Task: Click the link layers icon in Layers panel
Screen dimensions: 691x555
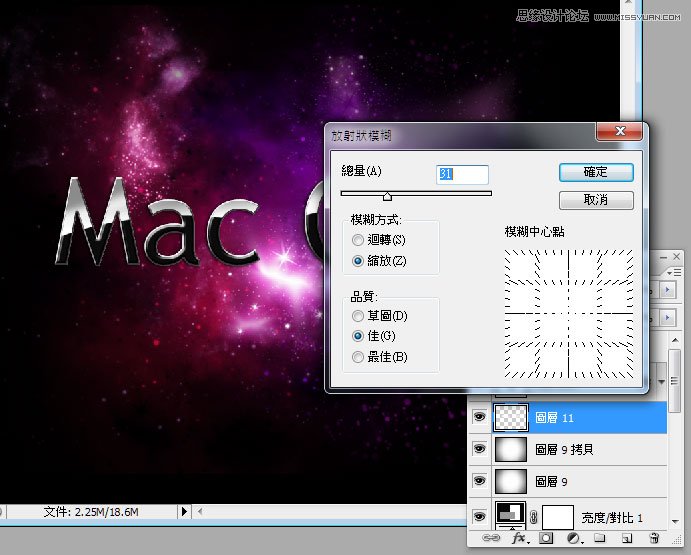Action: click(491, 538)
